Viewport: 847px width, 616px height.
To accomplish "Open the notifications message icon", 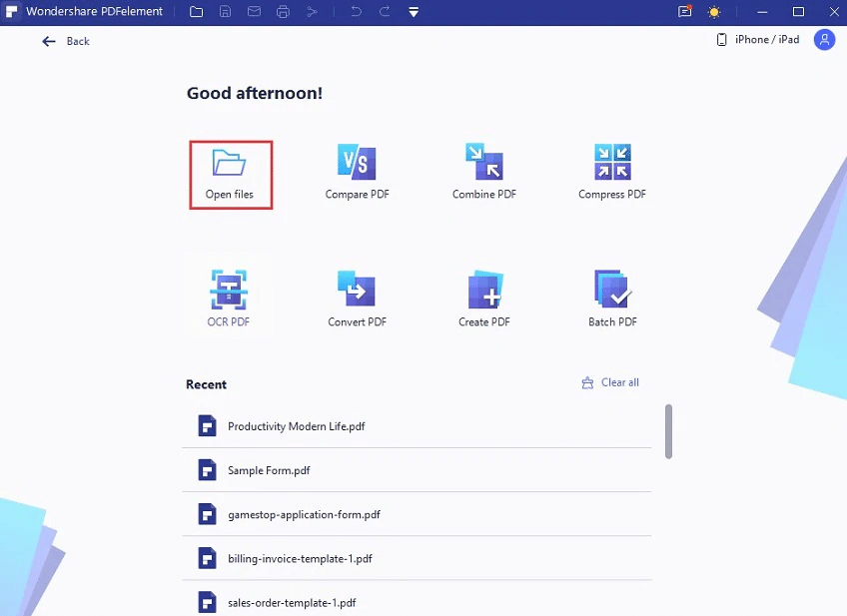I will coord(685,11).
